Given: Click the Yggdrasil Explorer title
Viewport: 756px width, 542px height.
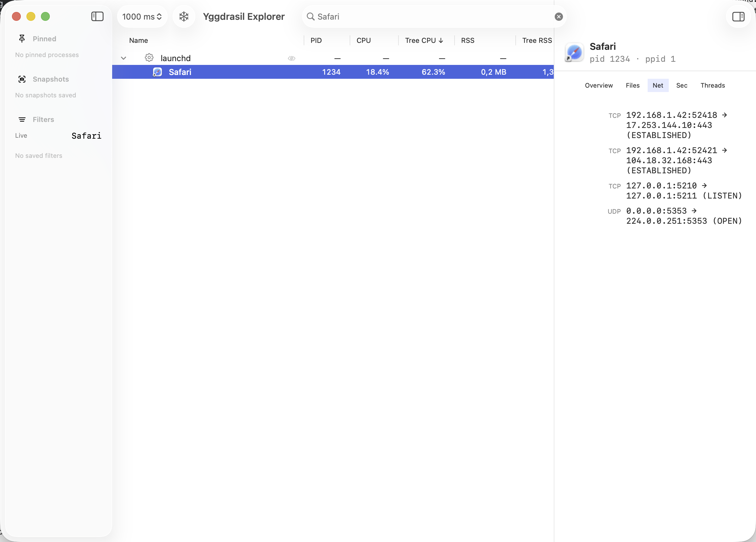Looking at the screenshot, I should click(x=244, y=16).
